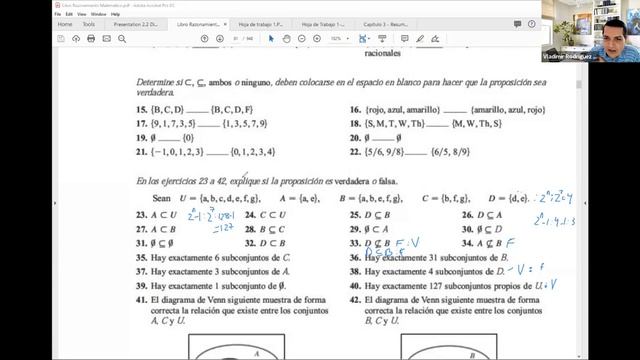
Task: Expand the left navigation pane arrow
Action: pos(55,203)
